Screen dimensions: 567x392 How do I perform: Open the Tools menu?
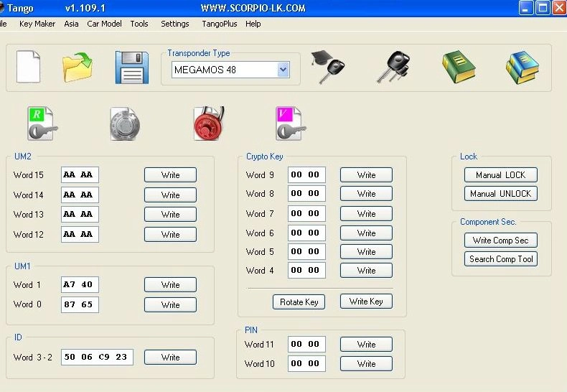pyautogui.click(x=139, y=24)
